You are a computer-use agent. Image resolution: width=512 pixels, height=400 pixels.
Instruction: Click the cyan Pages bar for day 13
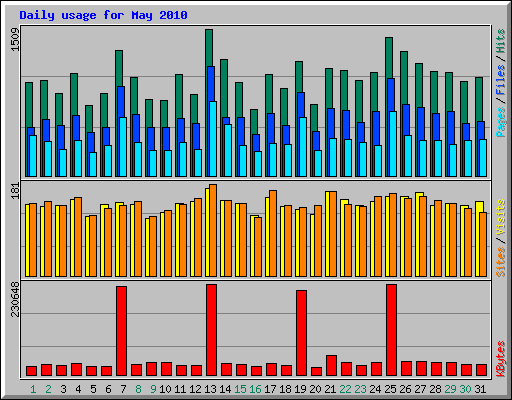[213, 139]
